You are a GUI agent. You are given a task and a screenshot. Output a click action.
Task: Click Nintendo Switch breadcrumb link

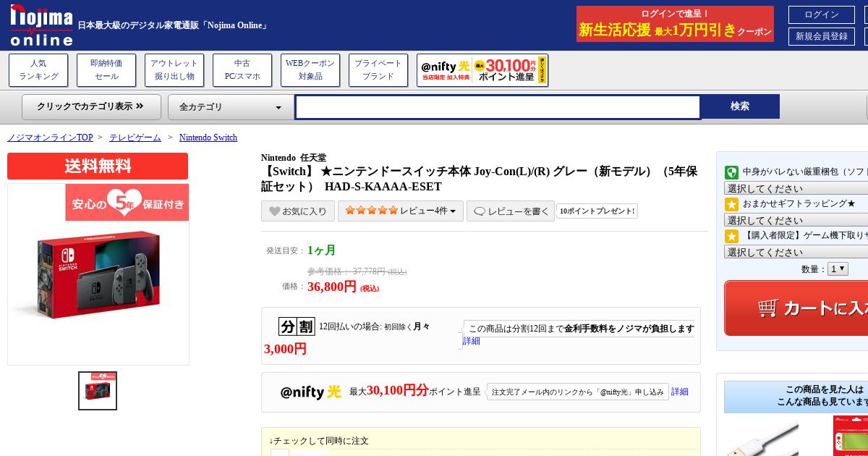(x=208, y=138)
